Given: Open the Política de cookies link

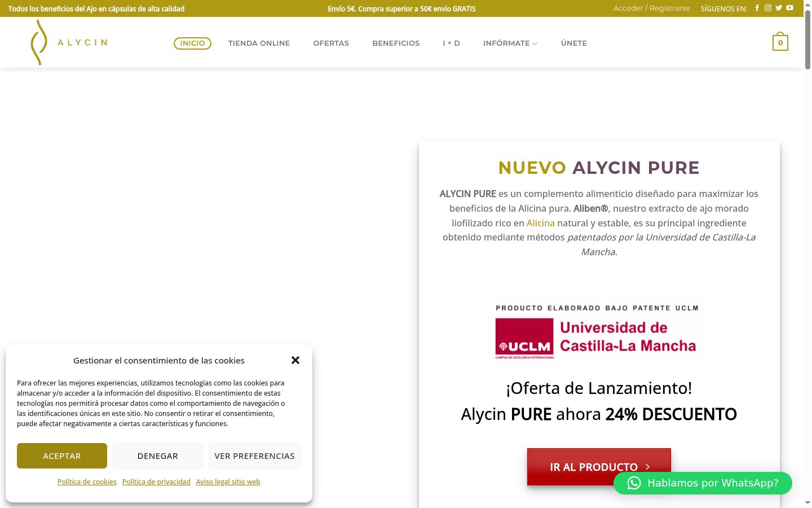Looking at the screenshot, I should click(87, 482).
